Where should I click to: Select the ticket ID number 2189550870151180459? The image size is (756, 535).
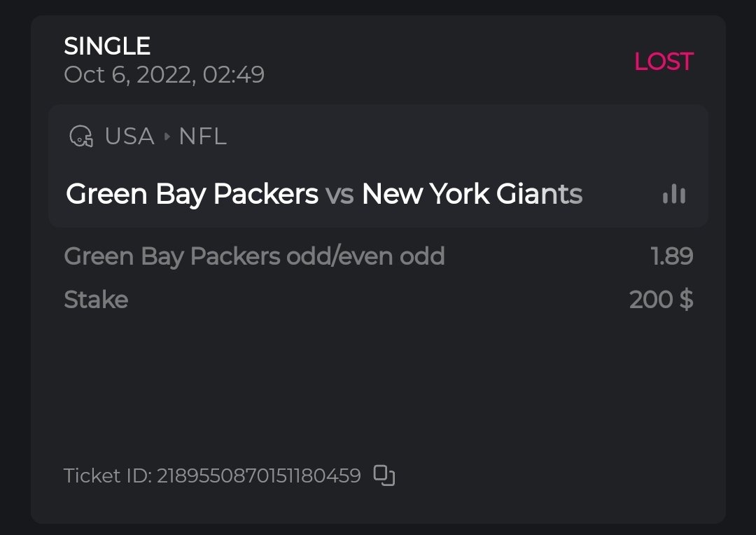click(258, 476)
